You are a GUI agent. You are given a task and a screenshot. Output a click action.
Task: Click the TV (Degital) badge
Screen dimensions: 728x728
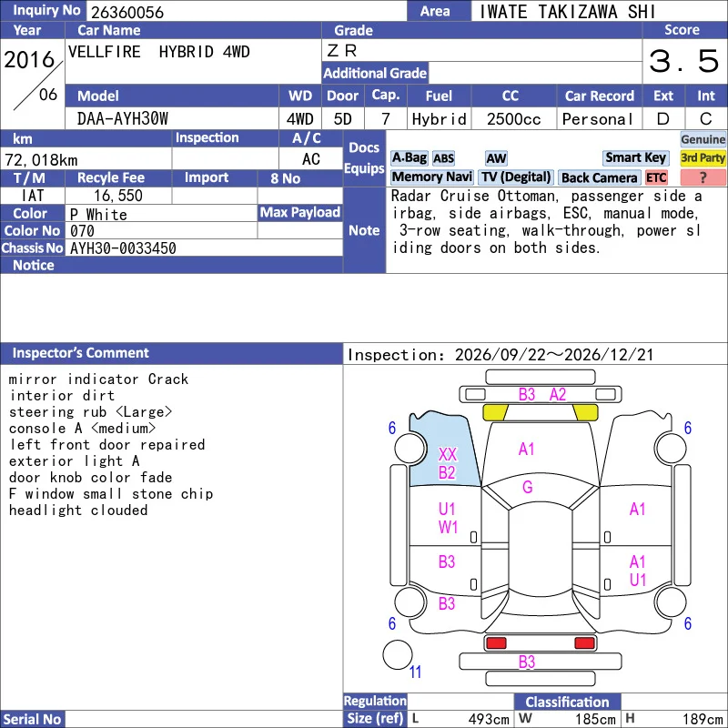click(516, 177)
